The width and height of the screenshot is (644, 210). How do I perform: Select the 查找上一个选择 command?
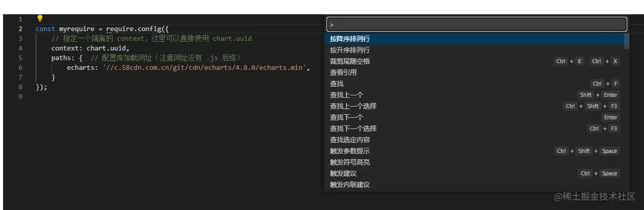(x=474, y=106)
